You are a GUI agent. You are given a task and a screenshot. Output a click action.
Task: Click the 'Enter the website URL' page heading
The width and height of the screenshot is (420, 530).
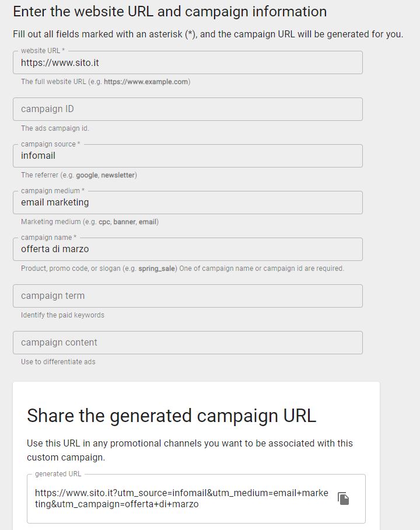pos(170,12)
